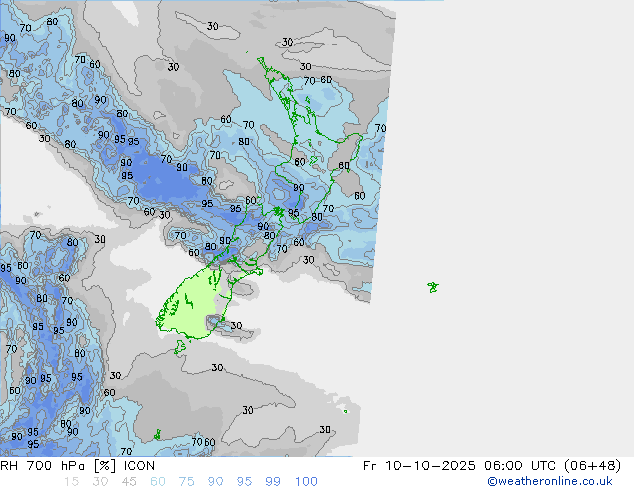634x490 pixels.
Task: Click the Auckland Islands outline near map bottom
Action: pos(157,435)
